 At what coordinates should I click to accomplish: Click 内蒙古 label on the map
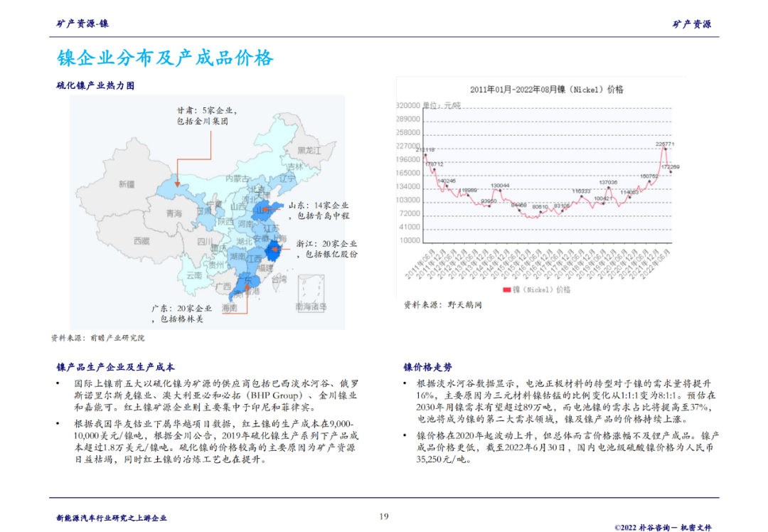(x=237, y=179)
